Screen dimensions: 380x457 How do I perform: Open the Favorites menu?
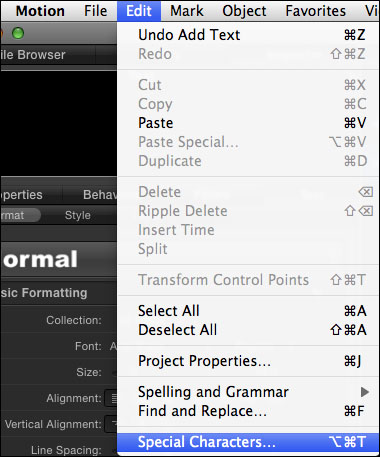coord(315,11)
